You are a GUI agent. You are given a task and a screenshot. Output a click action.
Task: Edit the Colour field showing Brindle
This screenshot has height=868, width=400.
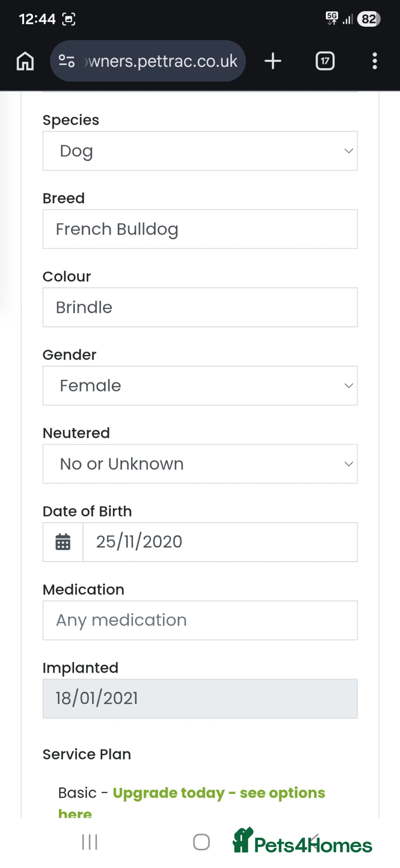pyautogui.click(x=200, y=307)
